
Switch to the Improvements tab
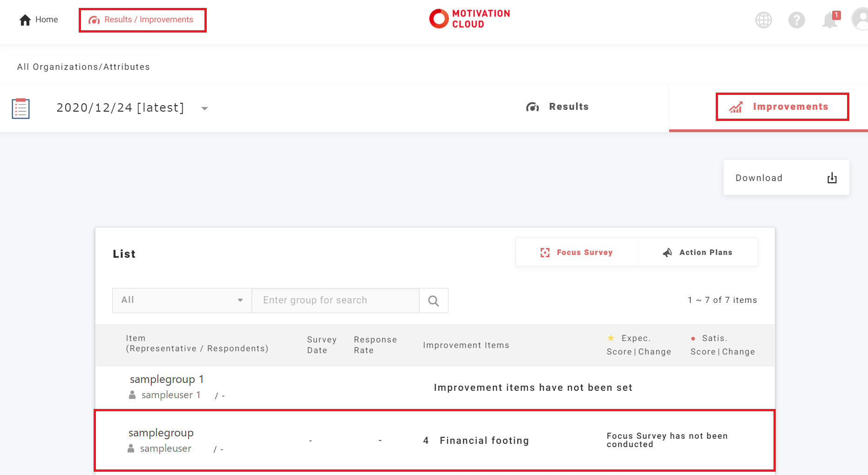coord(782,107)
